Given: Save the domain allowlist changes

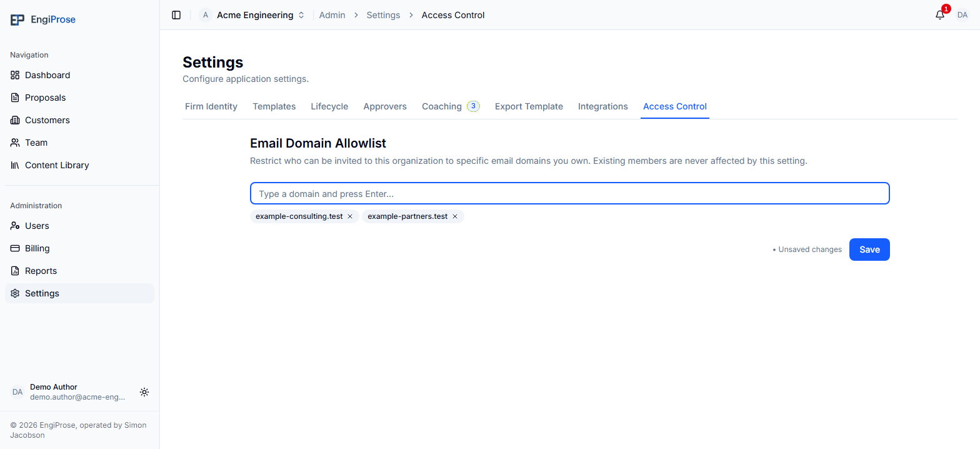Looking at the screenshot, I should tap(869, 250).
